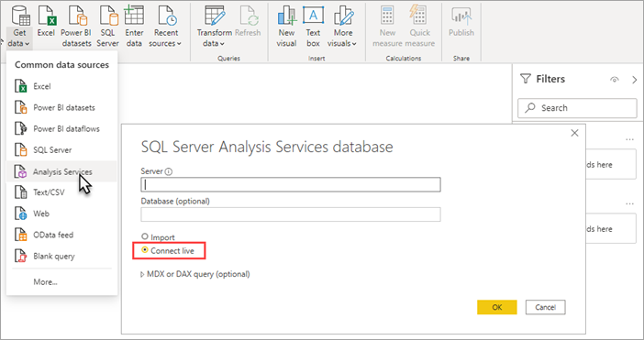
Task: Choose Excel from Common data sources
Action: click(x=61, y=86)
